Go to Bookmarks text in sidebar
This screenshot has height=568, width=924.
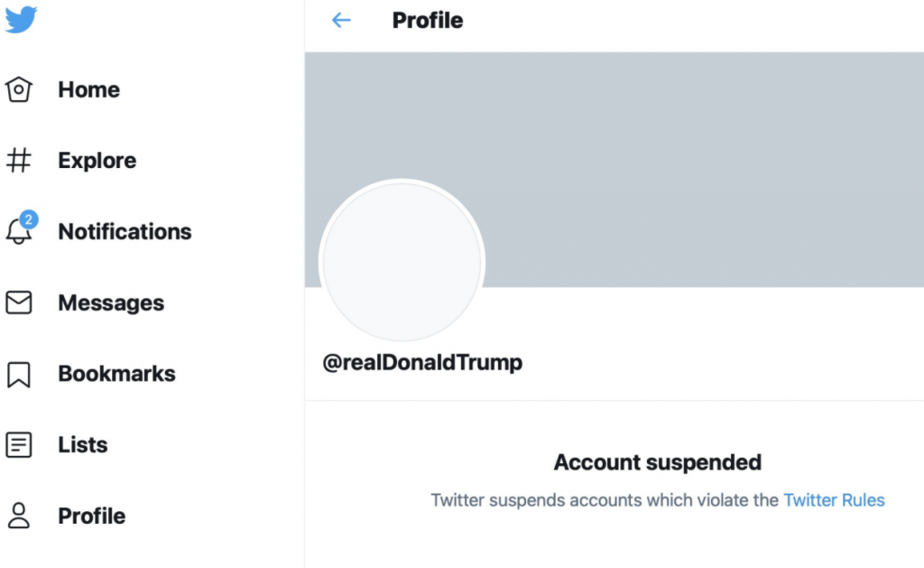point(116,374)
